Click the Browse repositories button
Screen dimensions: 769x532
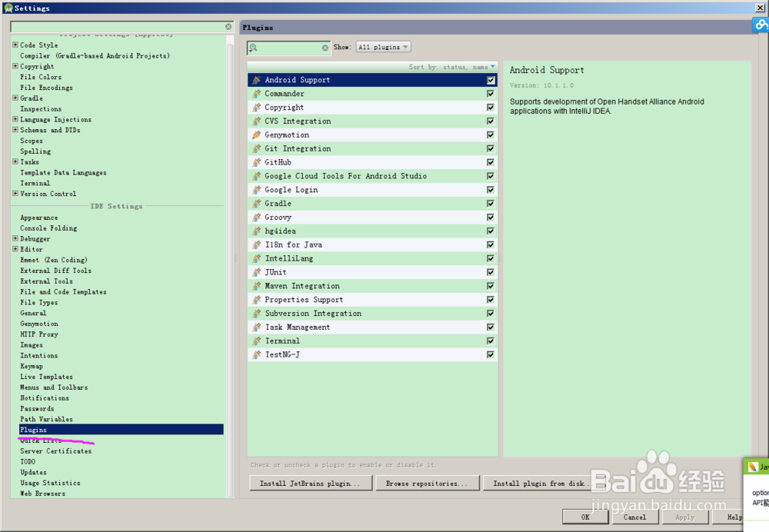[x=427, y=484]
